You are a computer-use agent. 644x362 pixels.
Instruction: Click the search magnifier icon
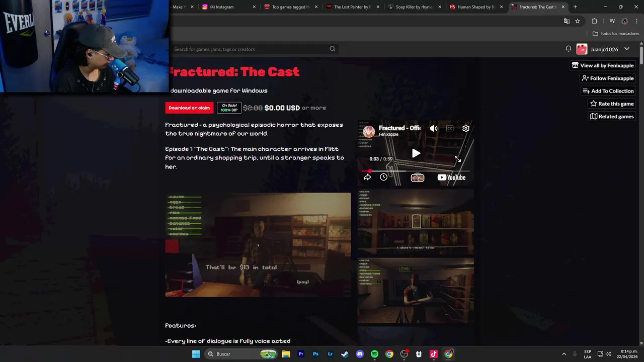(332, 49)
